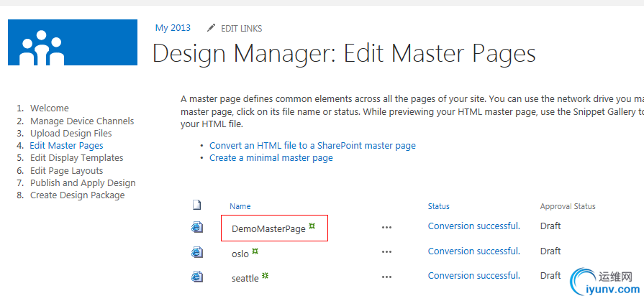
Task: Click Conversion successful status for oslo
Action: [474, 251]
